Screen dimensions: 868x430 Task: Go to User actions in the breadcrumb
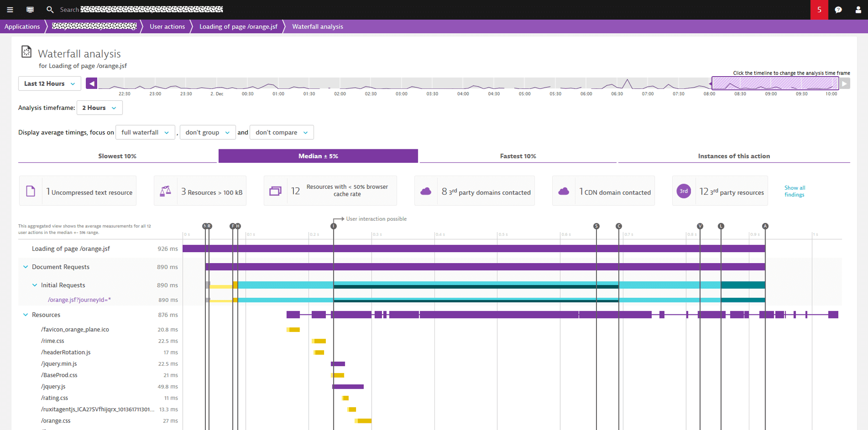167,26
